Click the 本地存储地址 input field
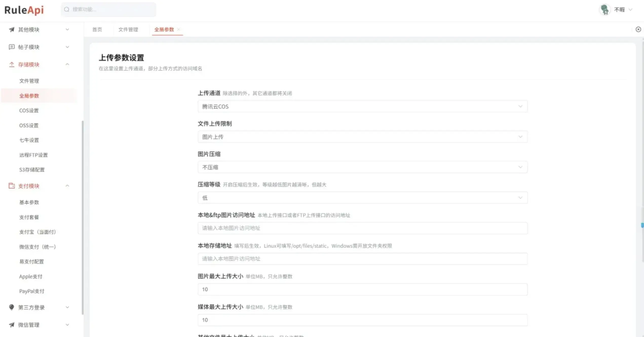Image resolution: width=644 pixels, height=337 pixels. [x=363, y=259]
